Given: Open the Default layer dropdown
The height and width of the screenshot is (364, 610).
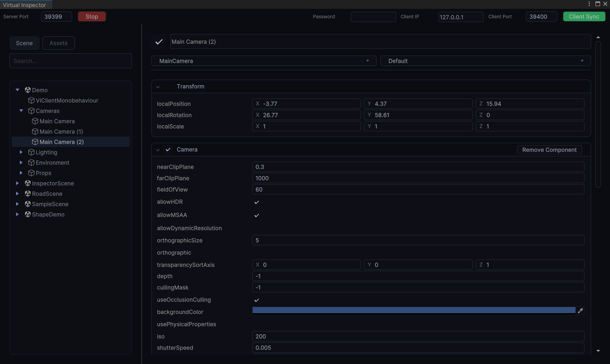Looking at the screenshot, I should pos(486,61).
